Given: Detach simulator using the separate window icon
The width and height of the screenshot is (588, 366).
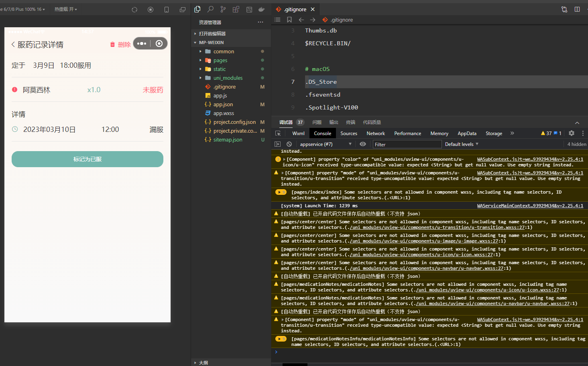Looking at the screenshot, I should pyautogui.click(x=183, y=9).
